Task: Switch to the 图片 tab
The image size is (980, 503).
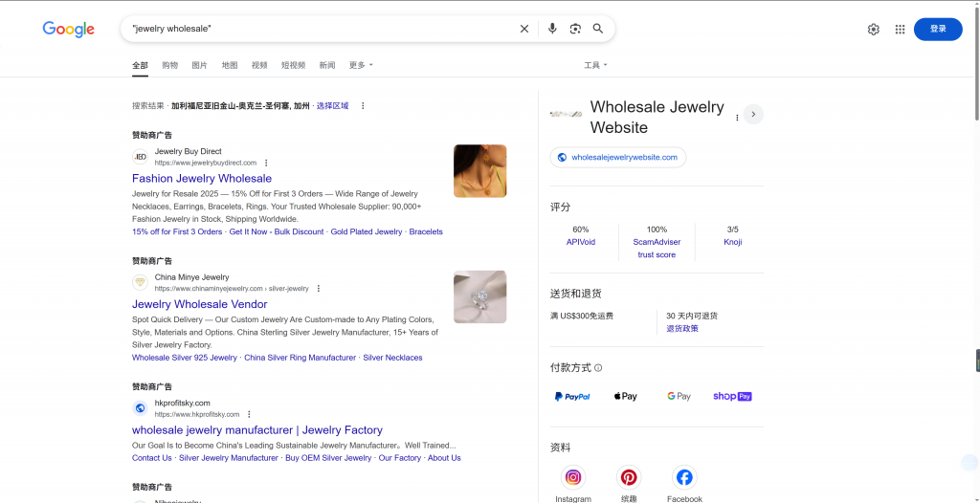Action: (199, 65)
